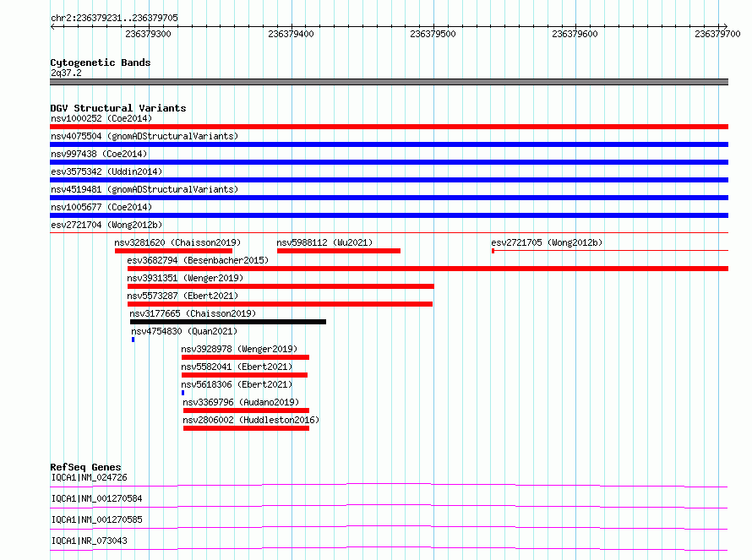The image size is (752, 560).
Task: Select nsv3177665 (Chaisson2019) label
Action: pyautogui.click(x=193, y=313)
